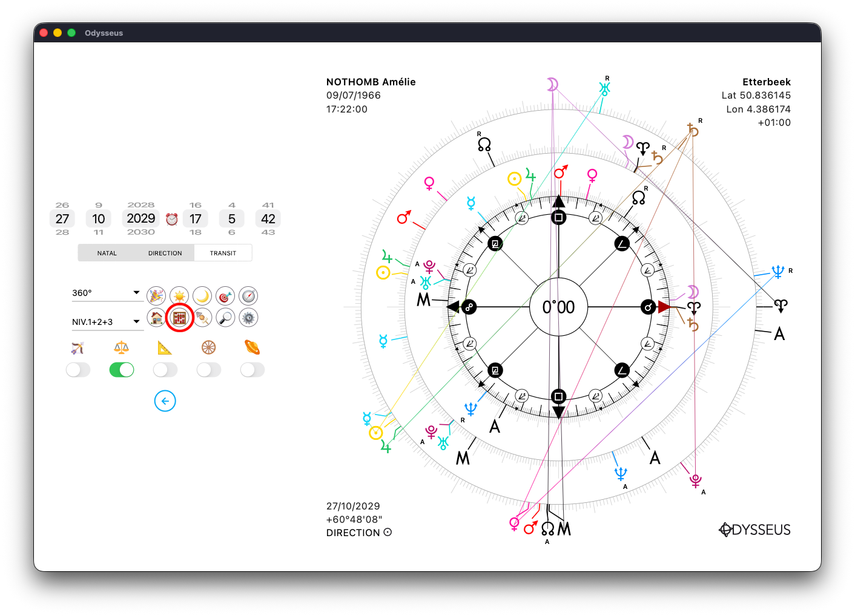
Task: Enable the toggle under the bow-and-arrow icon
Action: click(78, 370)
